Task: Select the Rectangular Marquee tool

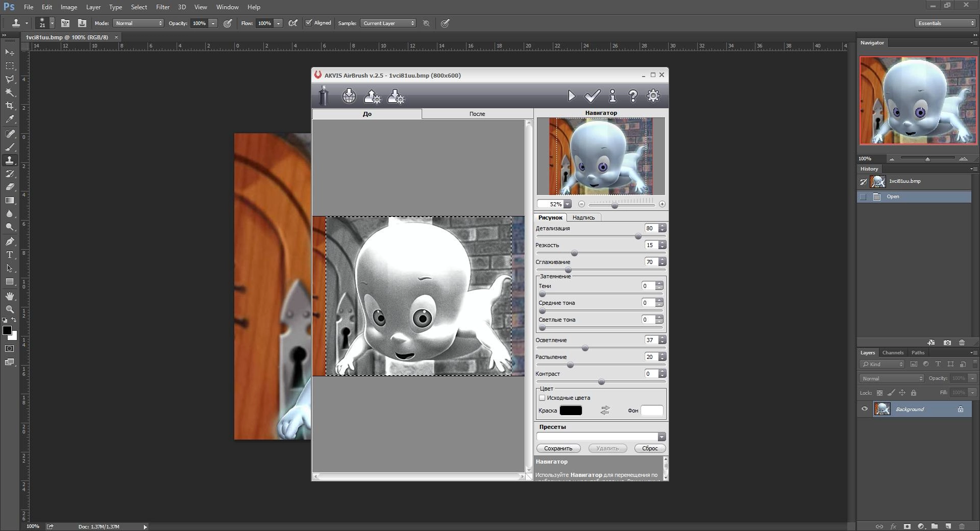Action: [x=10, y=66]
